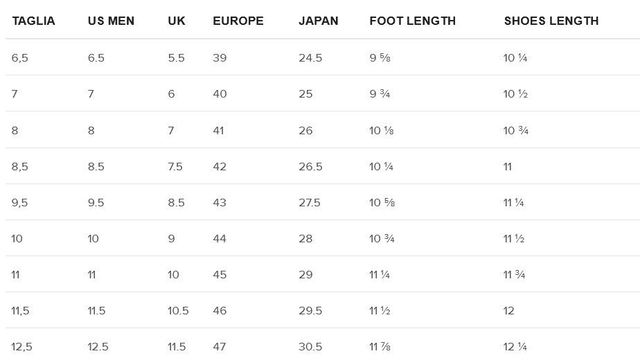Screen dimensions: 640x360
Task: Click shoes length 10 ¼ in first row
Action: point(515,58)
